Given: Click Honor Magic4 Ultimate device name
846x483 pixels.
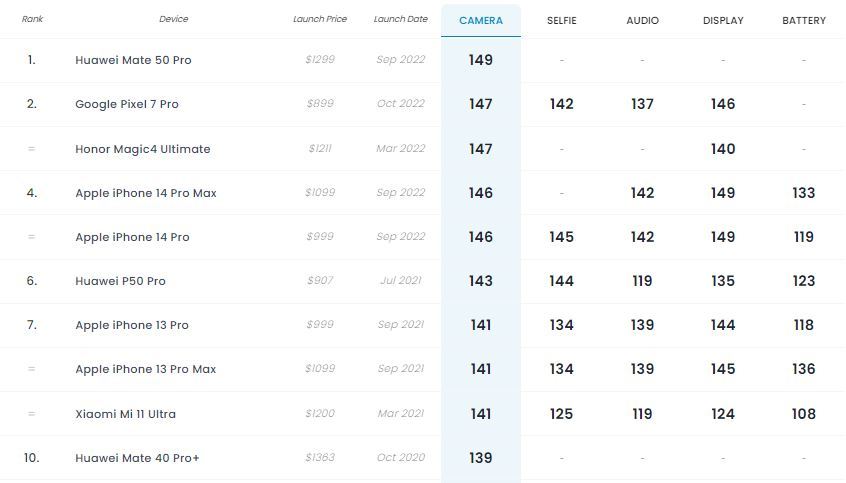Looking at the screenshot, I should coord(143,149).
